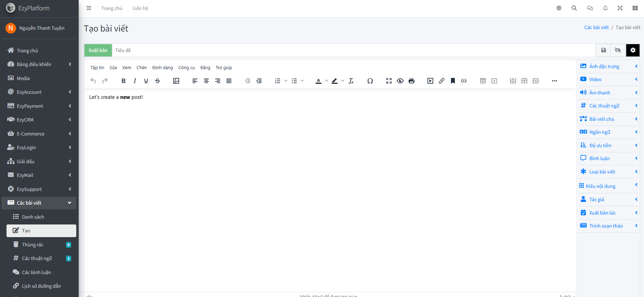Open the Định dạng menu
This screenshot has width=644, height=297.
tap(162, 68)
